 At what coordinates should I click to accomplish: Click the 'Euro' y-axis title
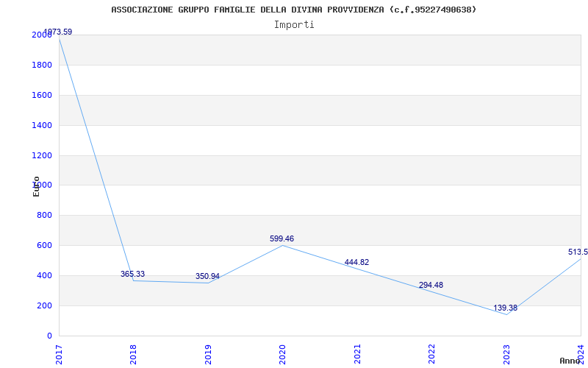36,186
